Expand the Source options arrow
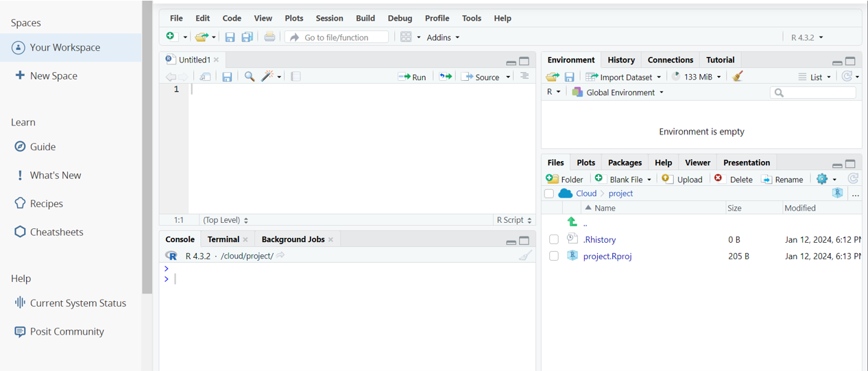This screenshot has width=868, height=371. click(508, 77)
